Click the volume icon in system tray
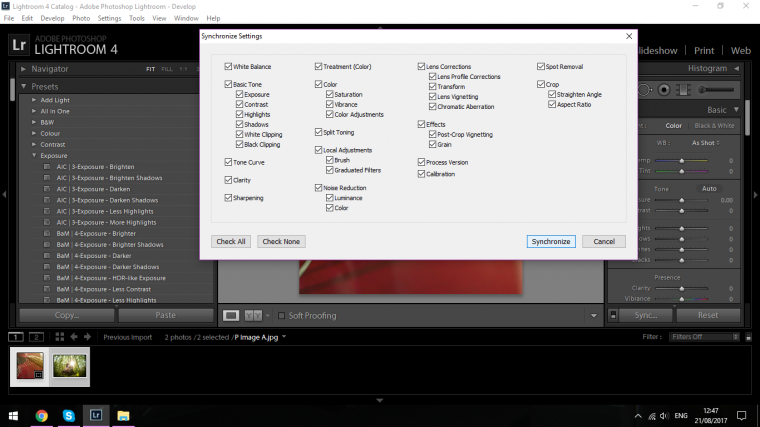760x427 pixels. 665,416
